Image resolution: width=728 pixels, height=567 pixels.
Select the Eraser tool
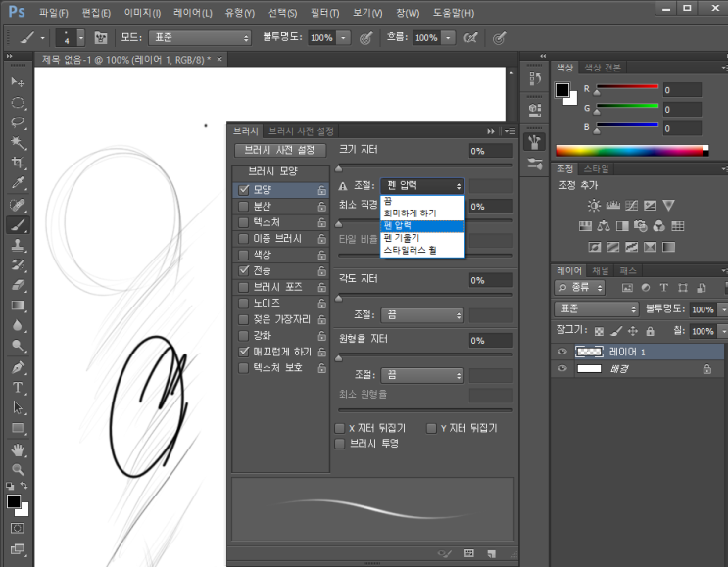[18, 285]
